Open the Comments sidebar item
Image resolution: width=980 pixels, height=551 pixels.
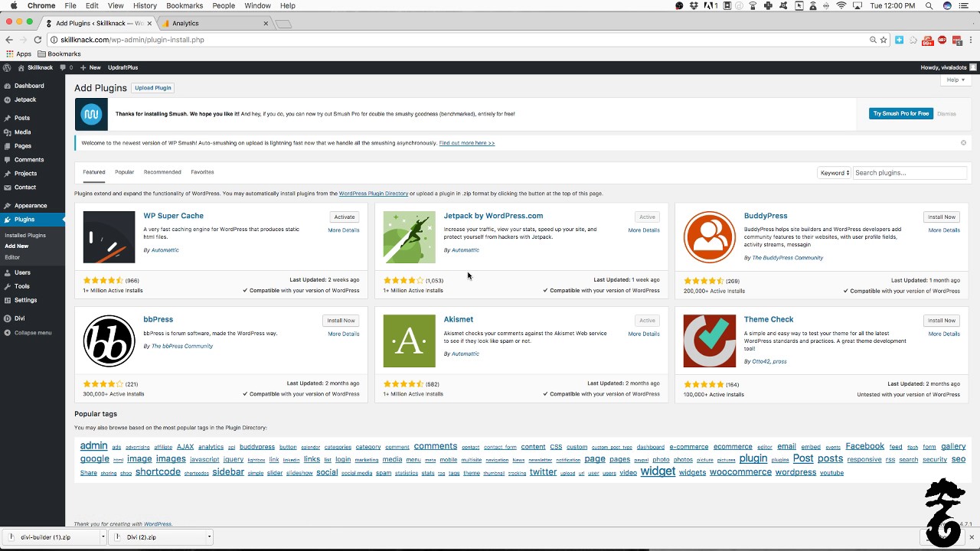[28, 159]
